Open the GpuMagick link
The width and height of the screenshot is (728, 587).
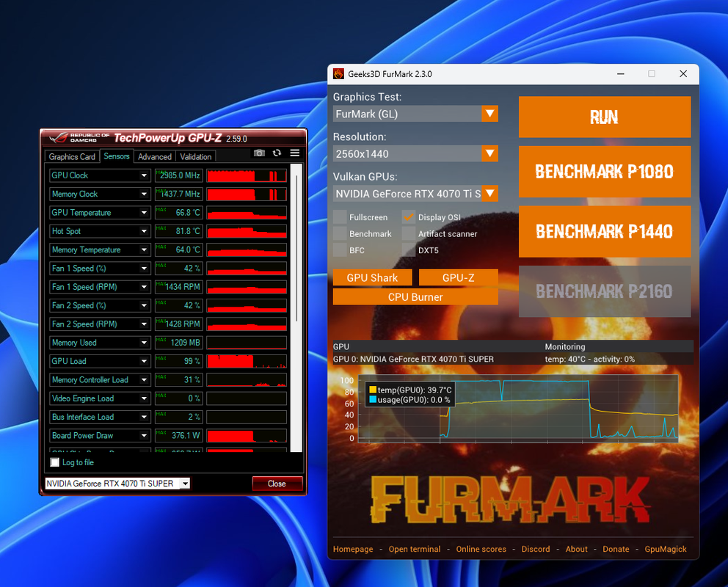[666, 549]
